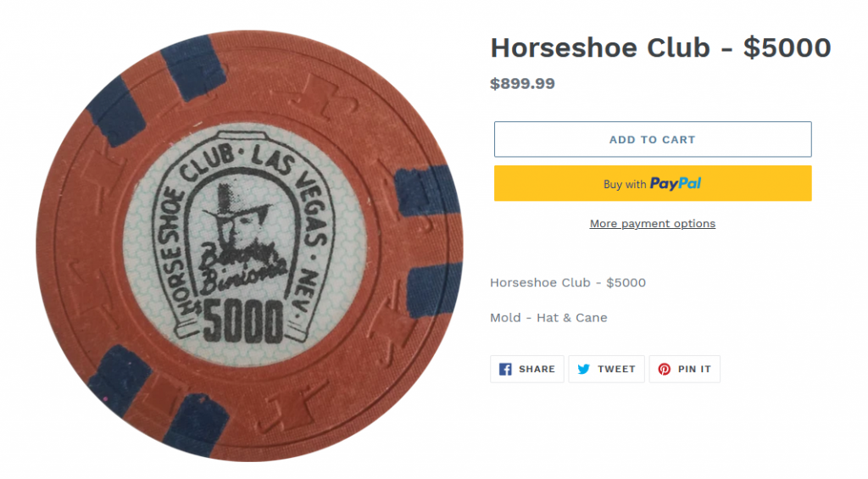This screenshot has width=868, height=479.
Task: Click the TWEET label to tweet the product
Action: [616, 370]
